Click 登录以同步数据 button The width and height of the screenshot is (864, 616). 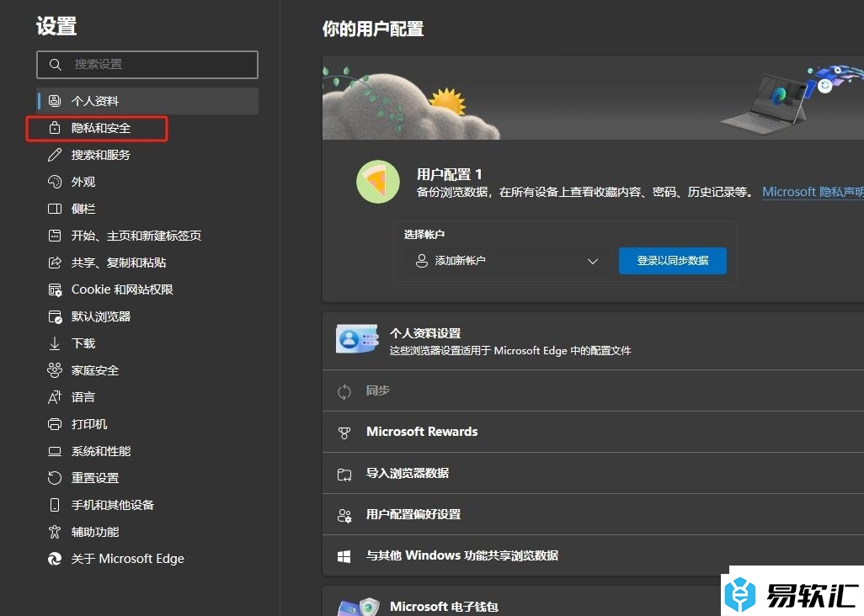(672, 260)
